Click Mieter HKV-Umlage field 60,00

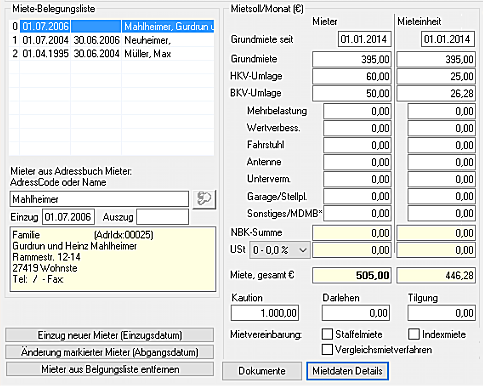352,76
